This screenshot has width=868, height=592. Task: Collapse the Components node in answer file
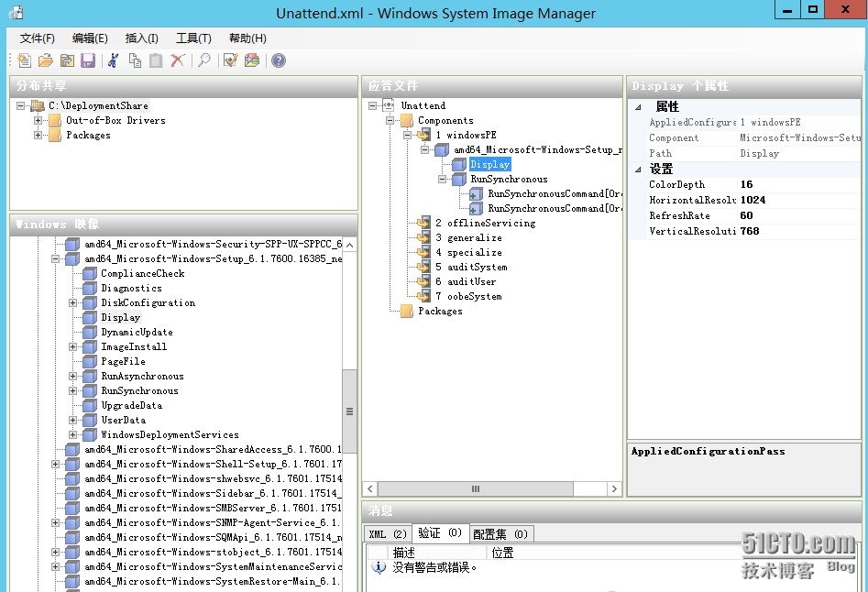(390, 120)
